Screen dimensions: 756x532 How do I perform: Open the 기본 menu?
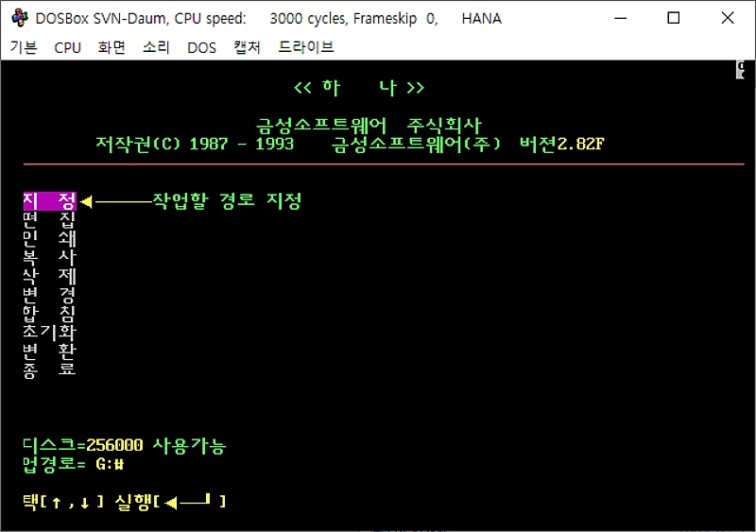tap(24, 47)
